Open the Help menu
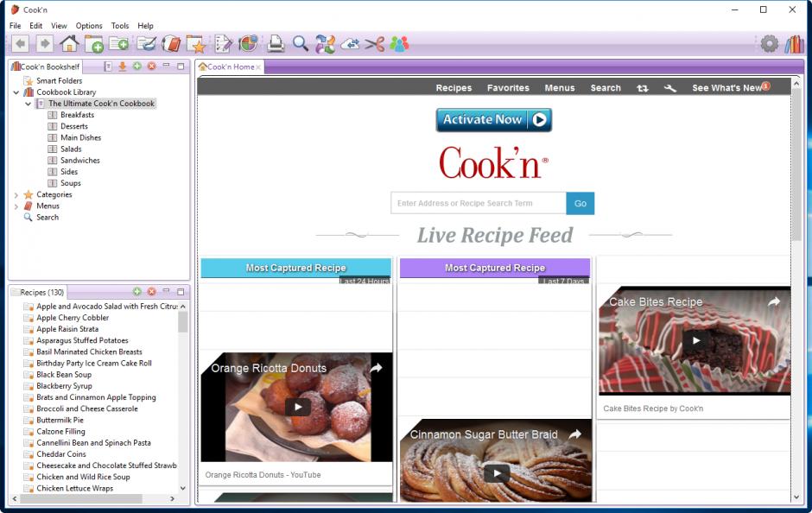 click(x=145, y=25)
